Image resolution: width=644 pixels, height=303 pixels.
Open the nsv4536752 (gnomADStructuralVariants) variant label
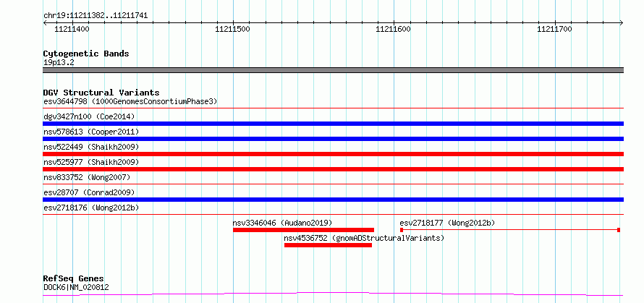[364, 238]
